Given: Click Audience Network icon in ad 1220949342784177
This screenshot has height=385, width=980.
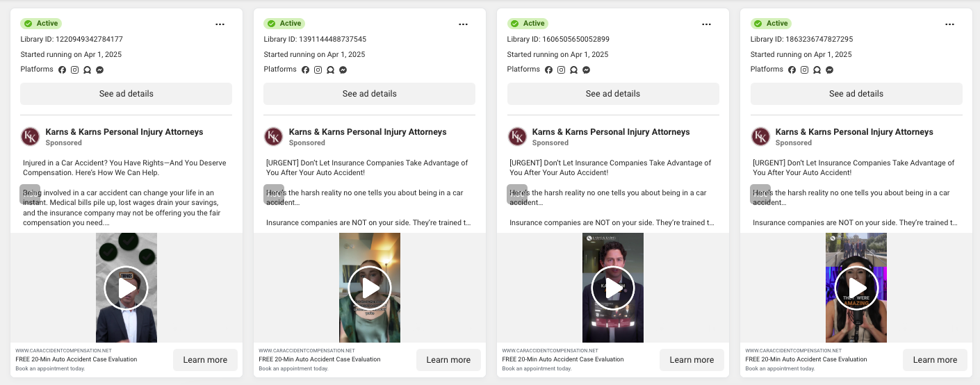Looking at the screenshot, I should point(87,70).
